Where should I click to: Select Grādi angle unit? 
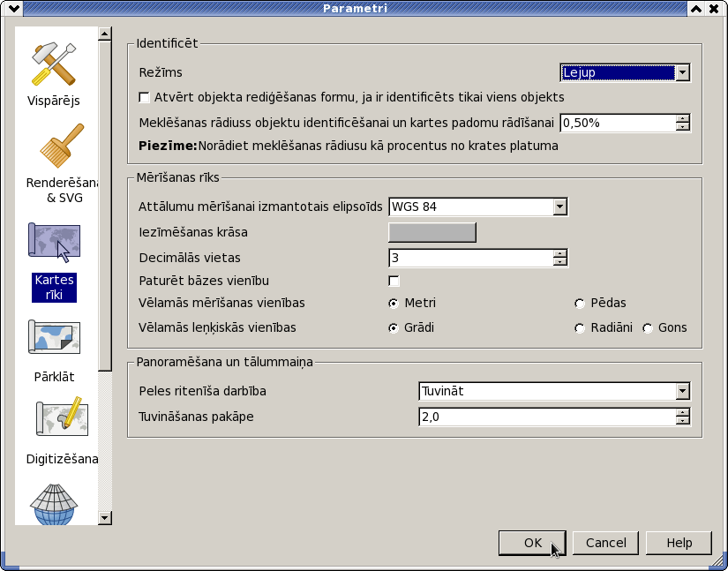coord(394,327)
